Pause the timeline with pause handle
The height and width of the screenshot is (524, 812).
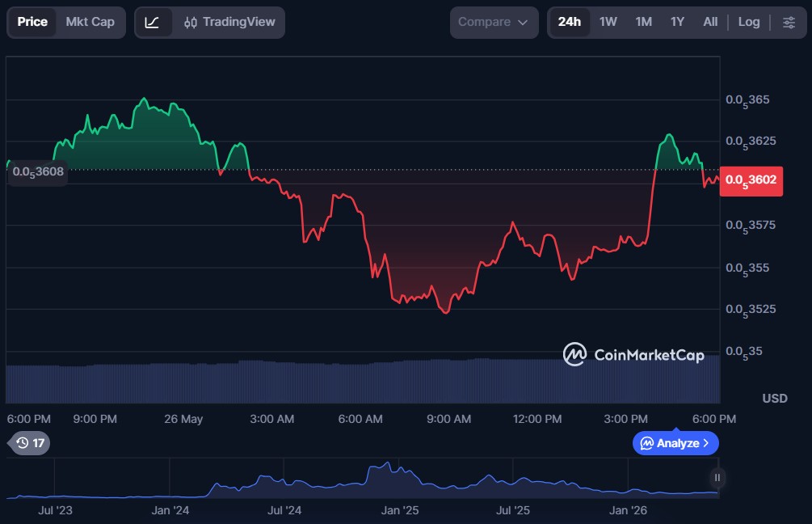tap(717, 477)
